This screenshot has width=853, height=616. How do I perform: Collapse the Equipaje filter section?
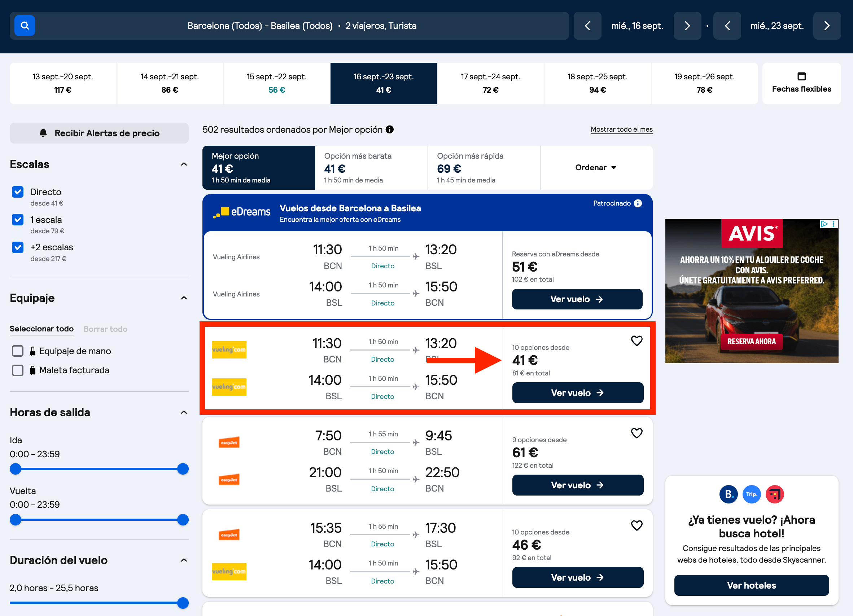click(184, 298)
